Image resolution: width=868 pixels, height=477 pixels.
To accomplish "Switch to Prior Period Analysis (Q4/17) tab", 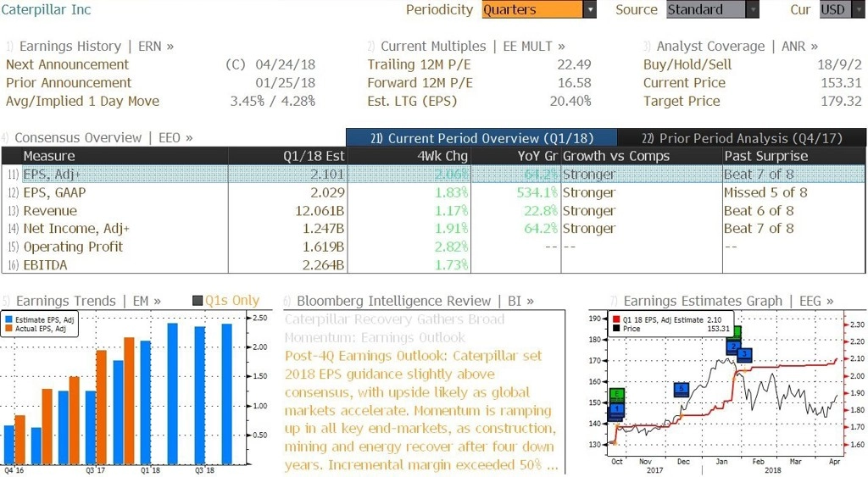I will tap(741, 138).
